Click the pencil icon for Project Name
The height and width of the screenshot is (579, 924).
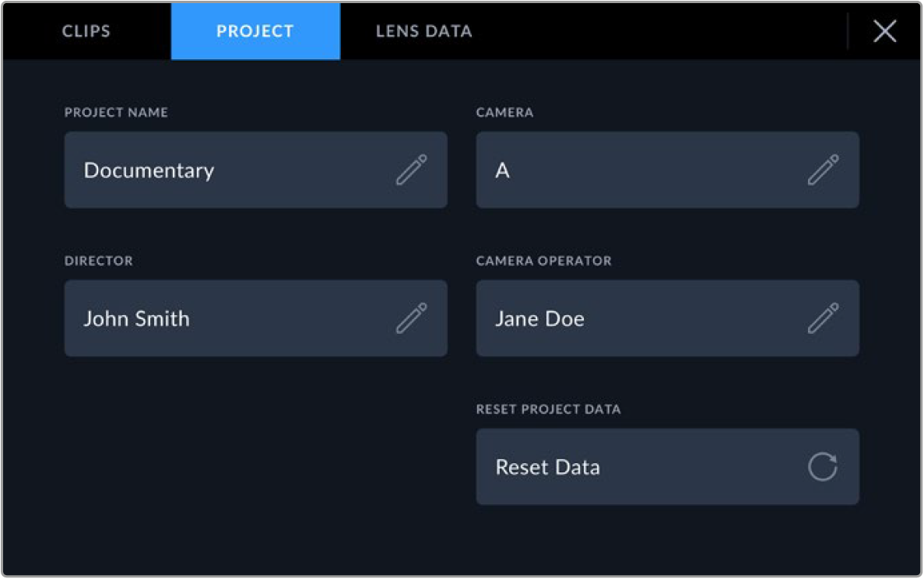[411, 170]
